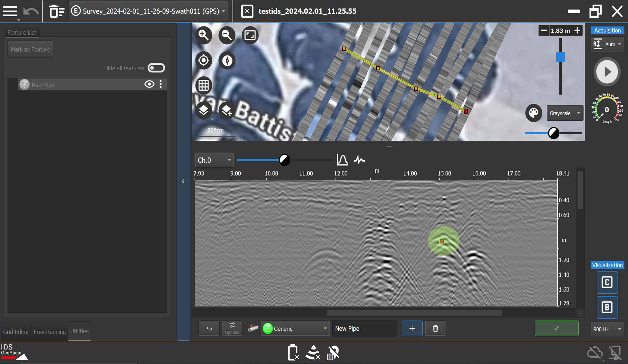Open the color palette icon
This screenshot has height=364, width=628.
[x=533, y=113]
